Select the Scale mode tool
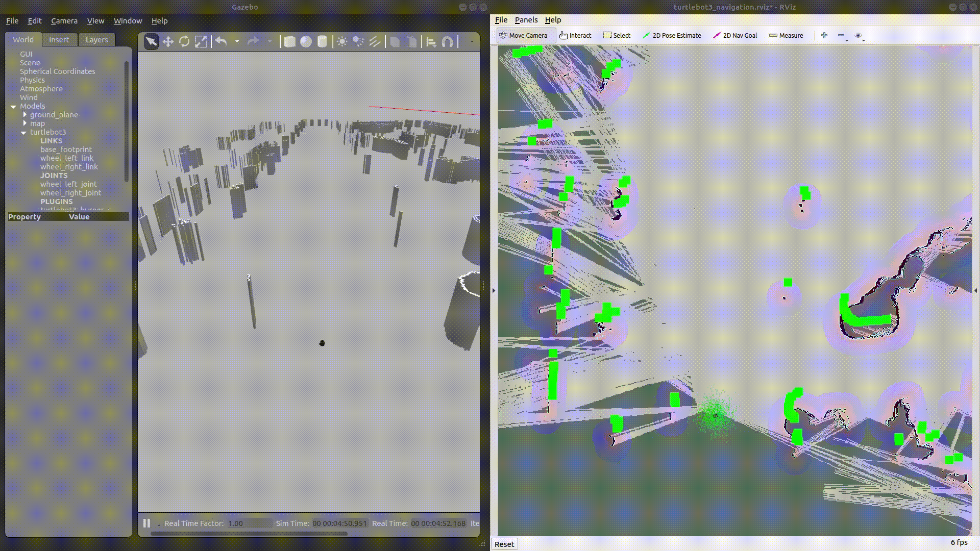The width and height of the screenshot is (980, 551). coord(201,42)
